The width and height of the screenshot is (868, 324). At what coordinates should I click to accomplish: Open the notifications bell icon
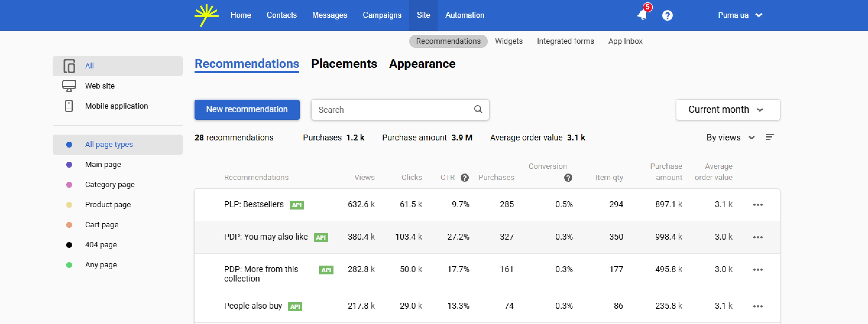coord(642,15)
